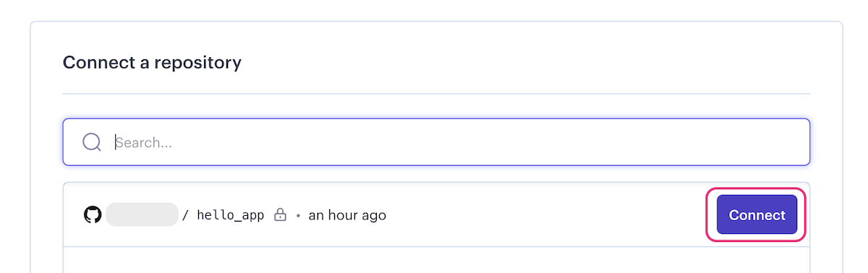Click the bullet dot before the timestamp

pyautogui.click(x=298, y=216)
